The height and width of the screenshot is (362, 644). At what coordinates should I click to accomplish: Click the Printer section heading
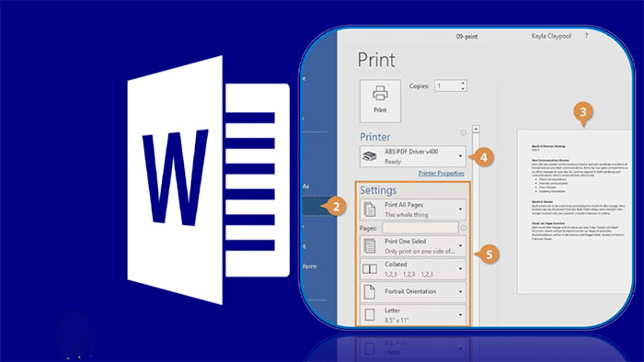click(375, 137)
